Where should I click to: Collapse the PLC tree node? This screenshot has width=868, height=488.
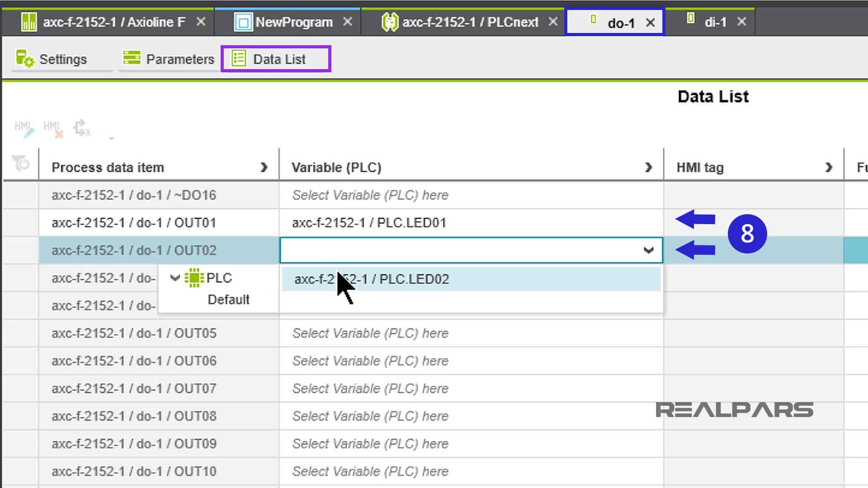click(175, 278)
